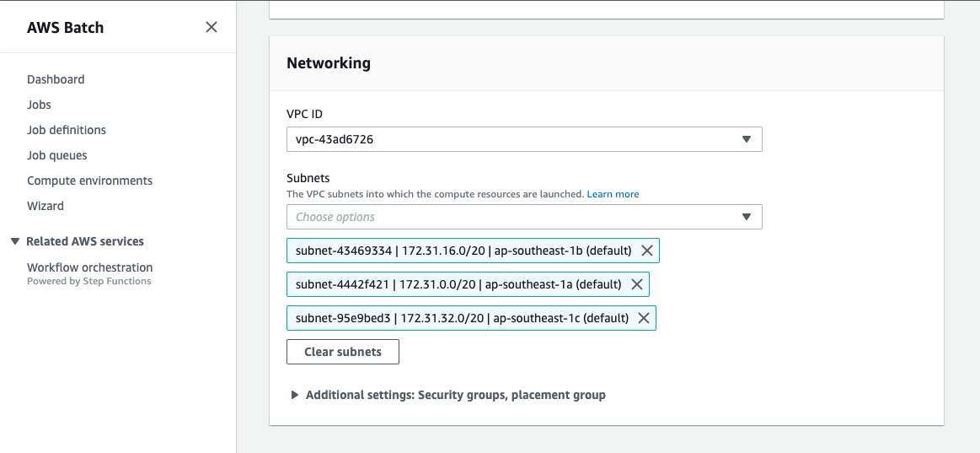The width and height of the screenshot is (980, 453).
Task: Open the VPC ID dropdown
Action: tap(523, 139)
